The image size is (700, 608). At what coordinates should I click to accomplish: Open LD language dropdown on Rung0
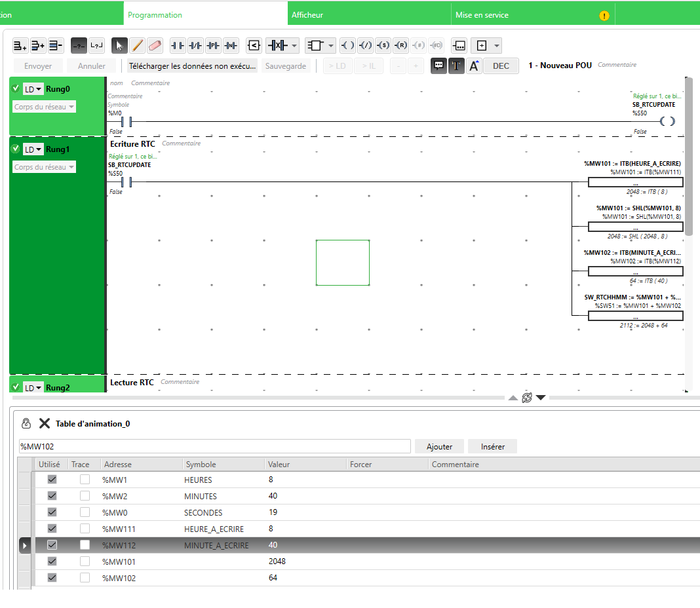[x=33, y=89]
